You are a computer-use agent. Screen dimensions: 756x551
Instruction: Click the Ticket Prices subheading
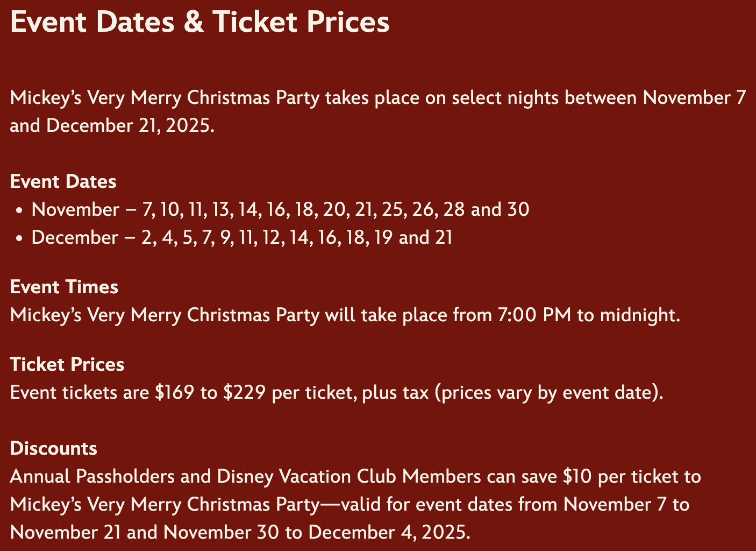[x=67, y=364]
